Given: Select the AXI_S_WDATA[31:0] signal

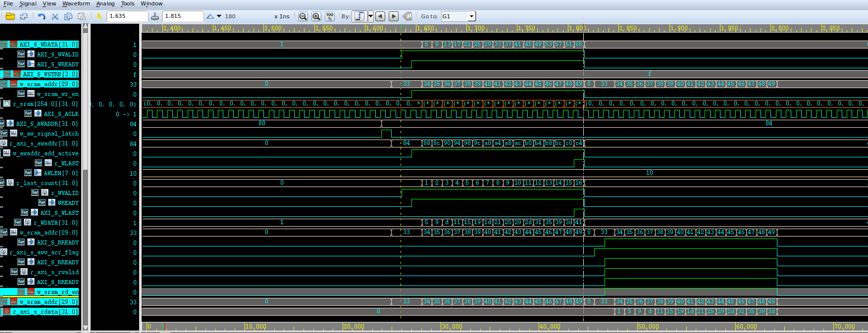Looking at the screenshot, I should [x=49, y=44].
